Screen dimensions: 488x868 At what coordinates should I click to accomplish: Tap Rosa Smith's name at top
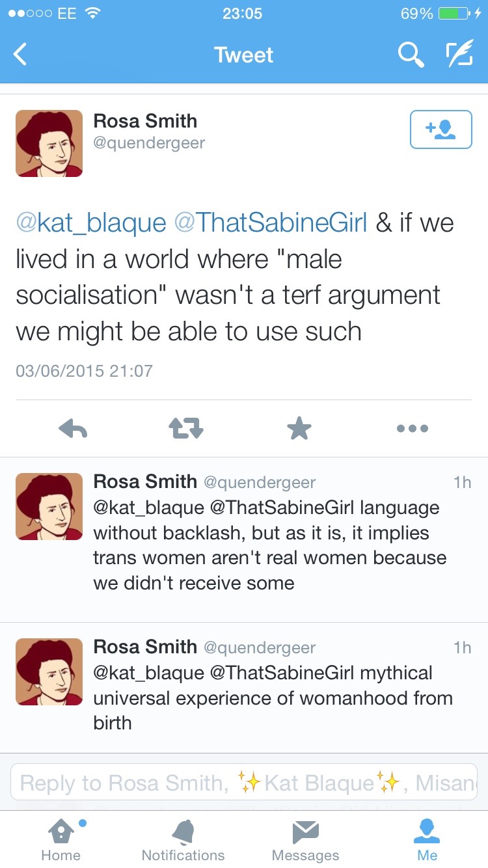(x=145, y=121)
